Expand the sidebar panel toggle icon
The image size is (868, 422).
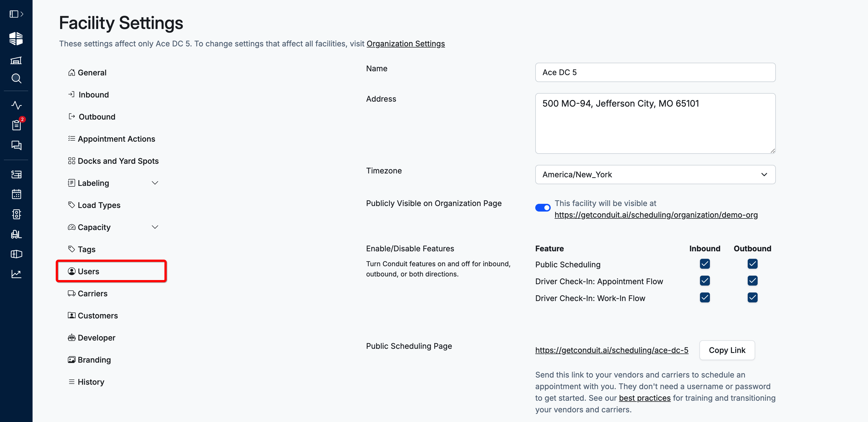(x=16, y=14)
